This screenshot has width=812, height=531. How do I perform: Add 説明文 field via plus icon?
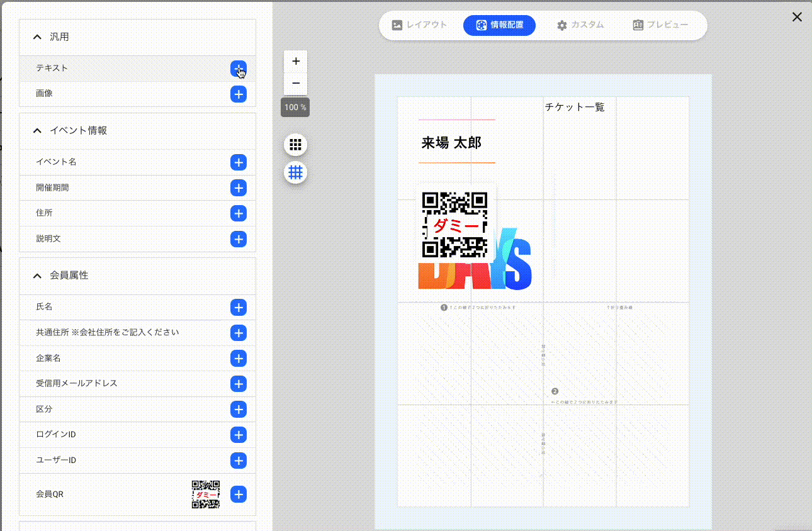[238, 239]
